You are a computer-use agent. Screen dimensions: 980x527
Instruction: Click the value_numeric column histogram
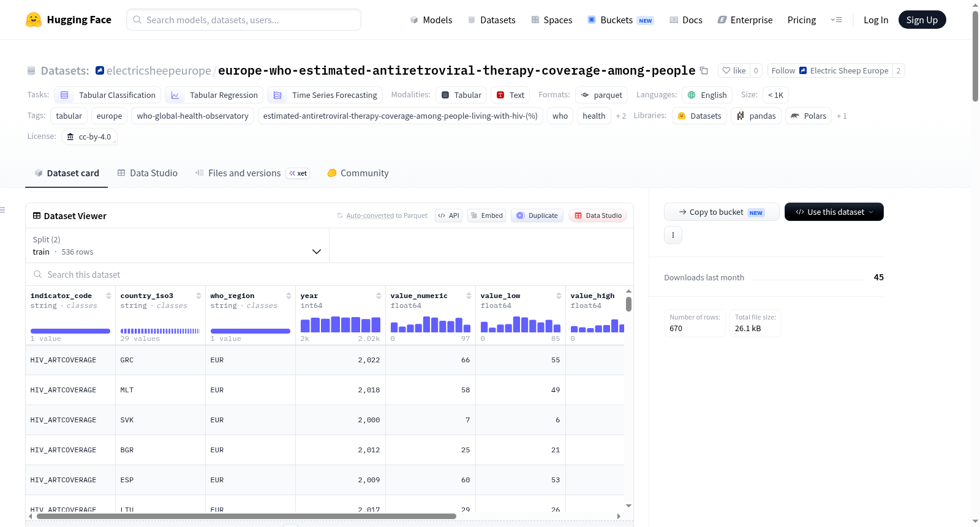click(431, 324)
